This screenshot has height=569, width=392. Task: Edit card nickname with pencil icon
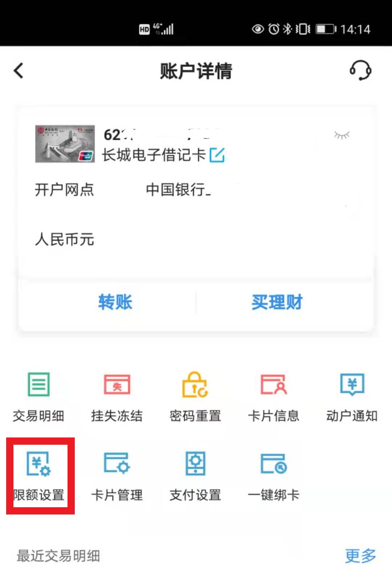coord(217,155)
